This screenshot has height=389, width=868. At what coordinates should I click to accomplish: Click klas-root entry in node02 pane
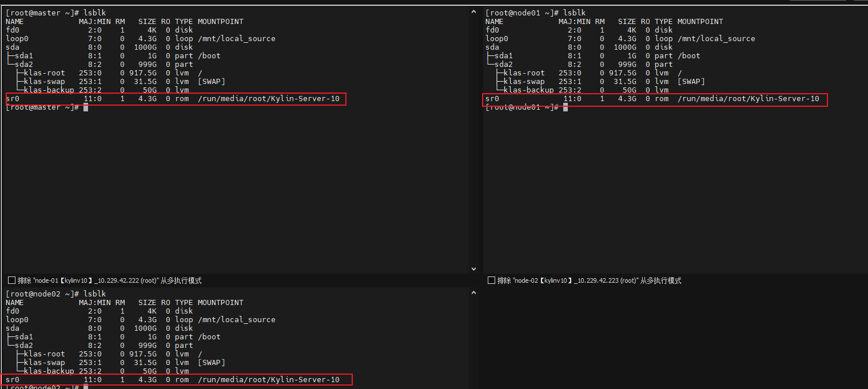(x=45, y=354)
